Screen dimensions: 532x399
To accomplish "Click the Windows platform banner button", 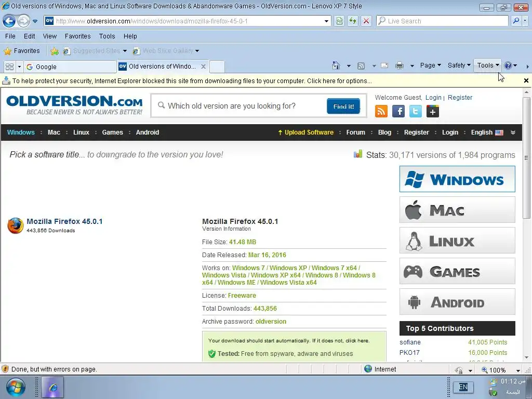I will (457, 179).
